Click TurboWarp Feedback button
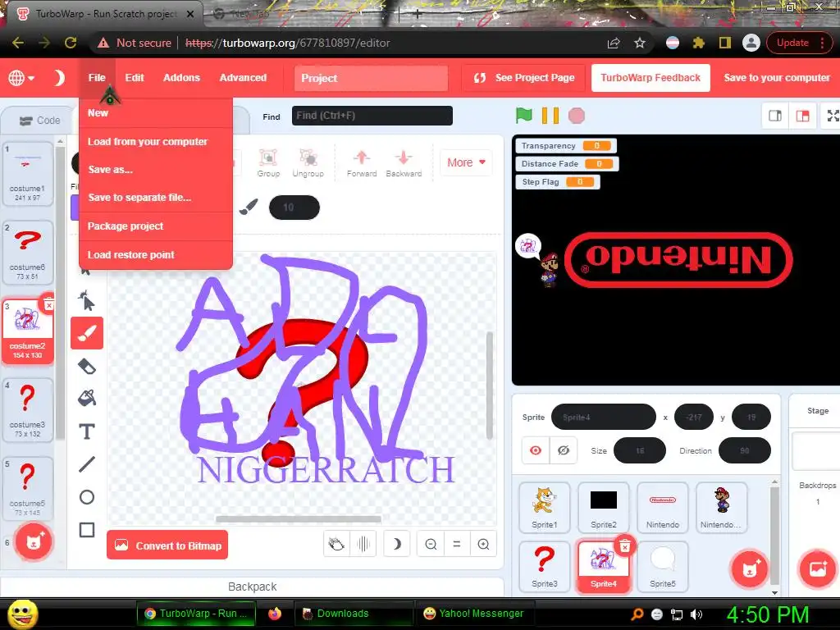This screenshot has width=840, height=630. point(651,78)
